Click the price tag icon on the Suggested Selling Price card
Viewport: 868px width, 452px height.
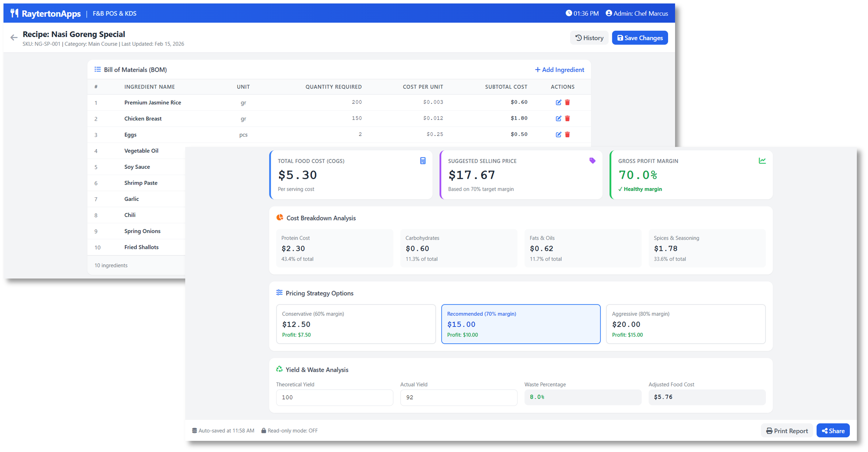[x=592, y=161]
